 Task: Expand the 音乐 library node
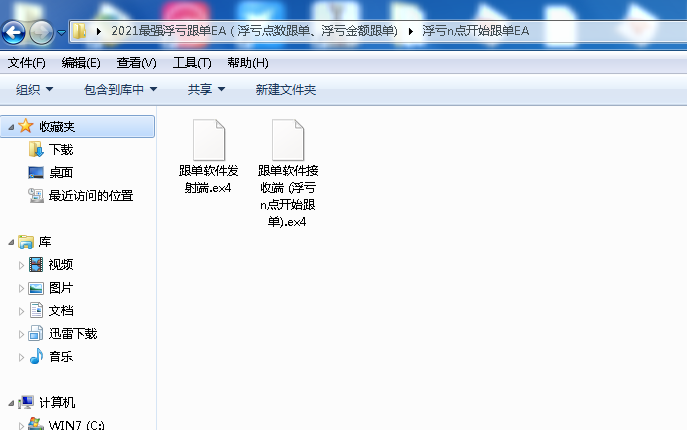[x=21, y=358]
